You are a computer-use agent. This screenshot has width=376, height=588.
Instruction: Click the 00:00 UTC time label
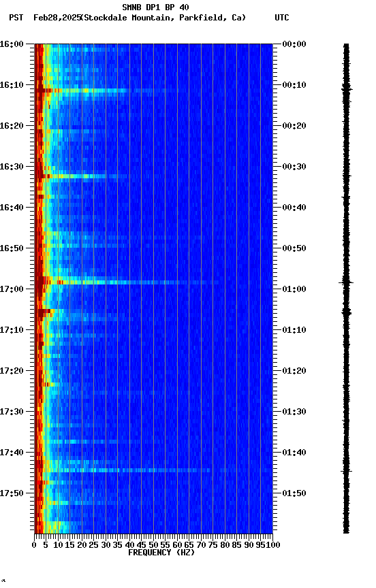pos(294,44)
